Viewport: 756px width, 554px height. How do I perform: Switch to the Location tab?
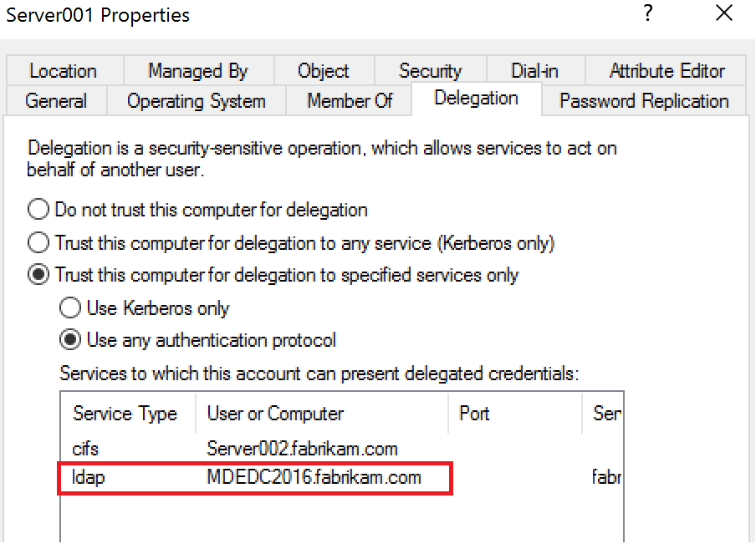64,71
